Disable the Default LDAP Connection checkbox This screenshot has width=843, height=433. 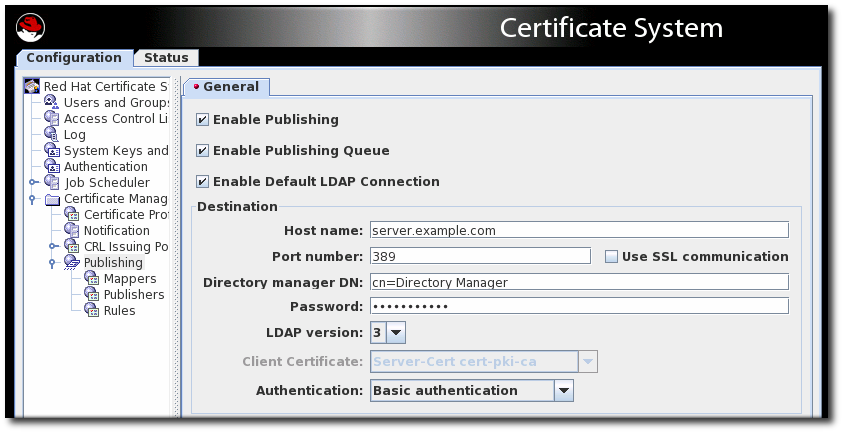click(x=203, y=182)
